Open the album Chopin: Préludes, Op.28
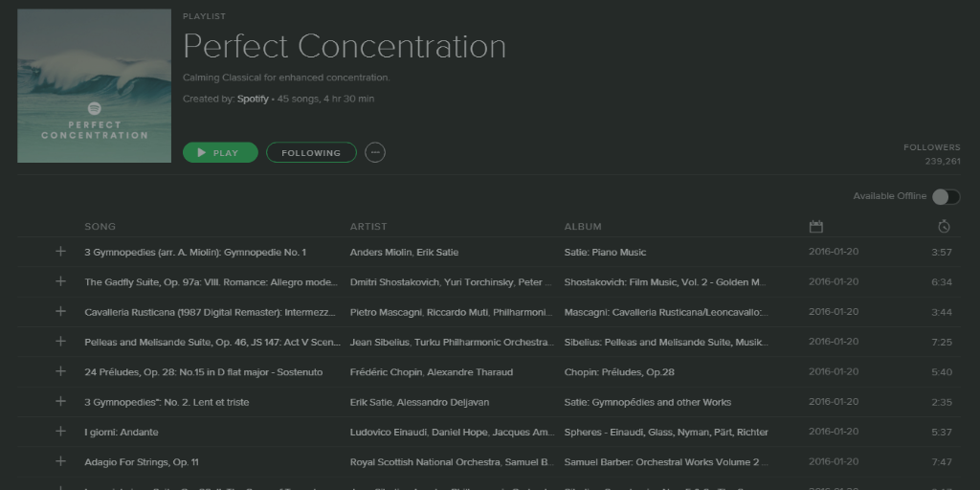Screen dimensions: 980x490 (619, 372)
